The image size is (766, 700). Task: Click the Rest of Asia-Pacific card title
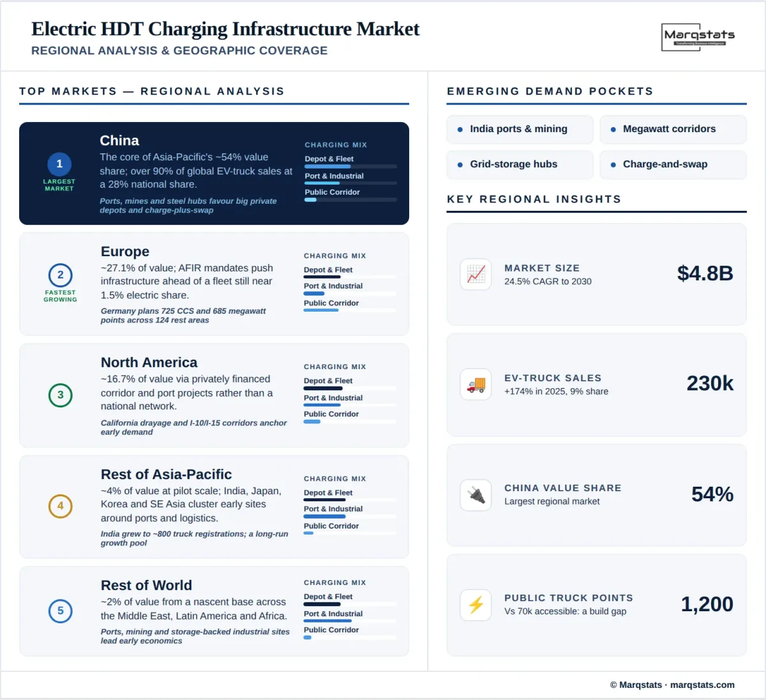tap(166, 475)
